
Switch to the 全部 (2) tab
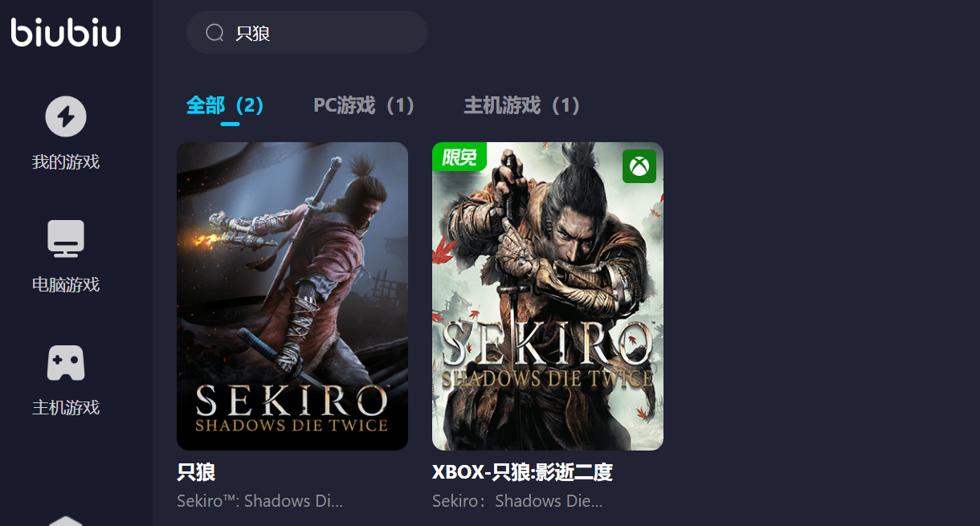(x=226, y=105)
